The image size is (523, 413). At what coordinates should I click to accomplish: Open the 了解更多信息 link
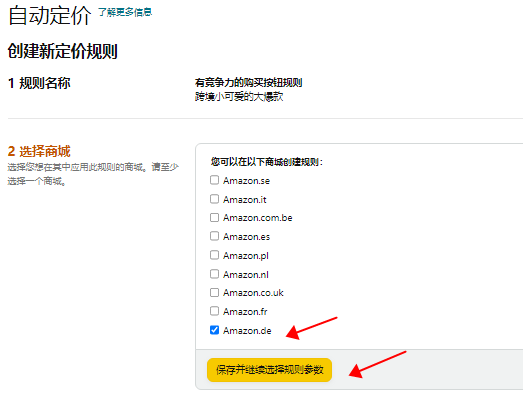coord(125,12)
